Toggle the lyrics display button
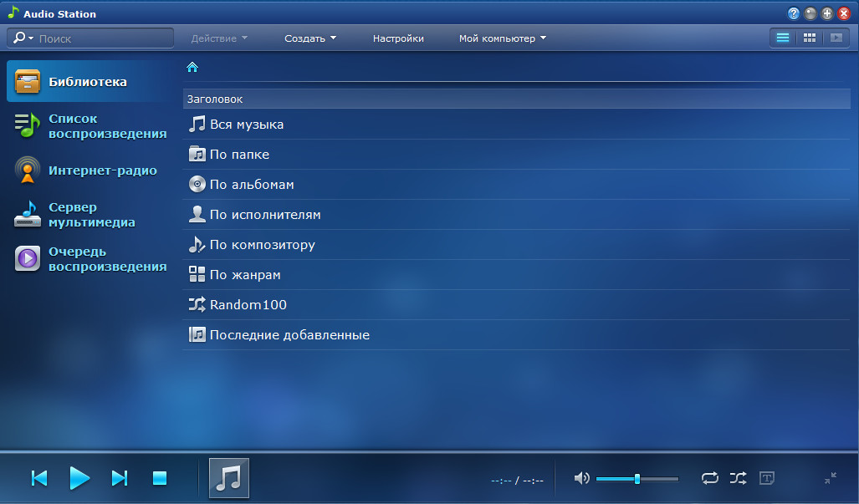859x504 pixels. pos(766,478)
